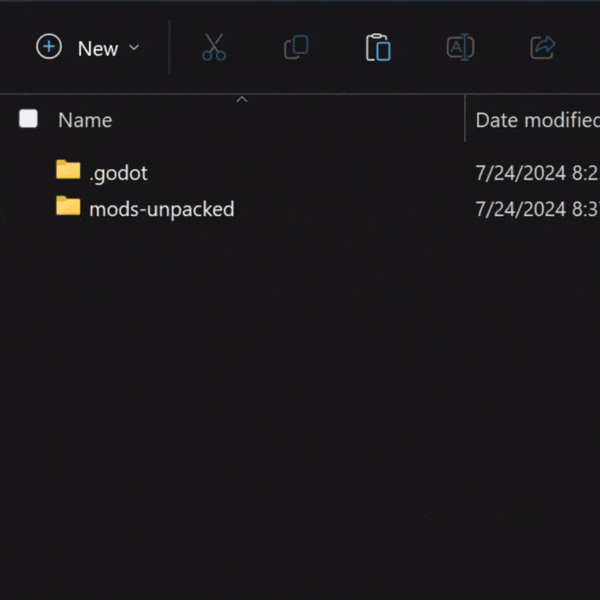This screenshot has width=600, height=600.
Task: Click the Copy icon in toolbar
Action: coord(296,47)
